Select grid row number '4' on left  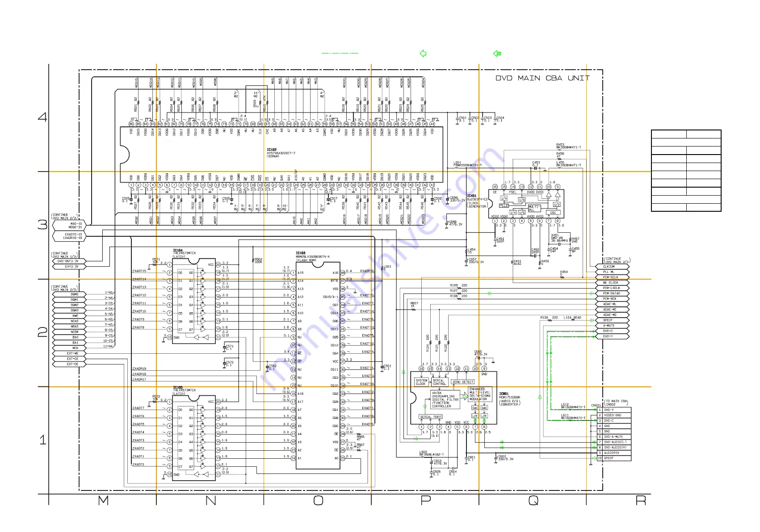click(42, 117)
